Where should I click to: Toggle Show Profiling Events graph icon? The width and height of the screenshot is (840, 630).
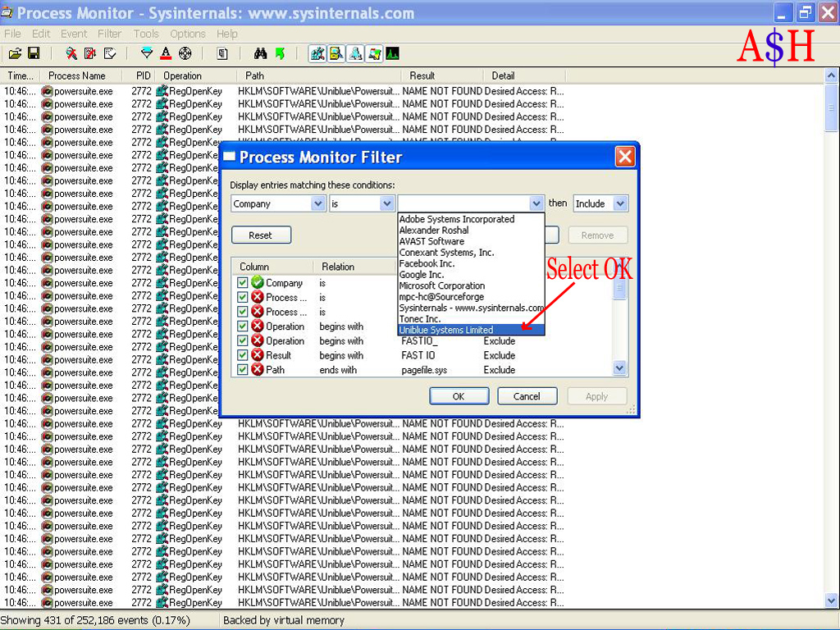click(393, 53)
